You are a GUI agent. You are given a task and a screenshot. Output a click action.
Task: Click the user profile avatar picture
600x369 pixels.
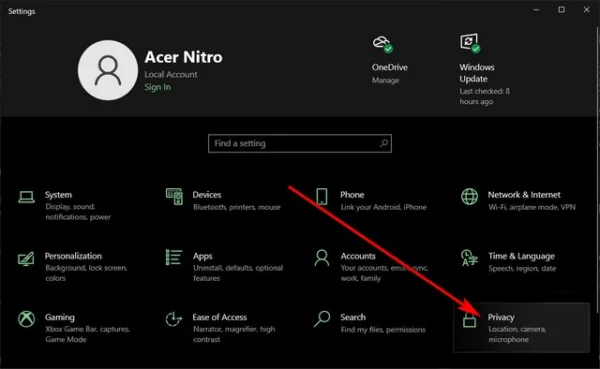108,70
